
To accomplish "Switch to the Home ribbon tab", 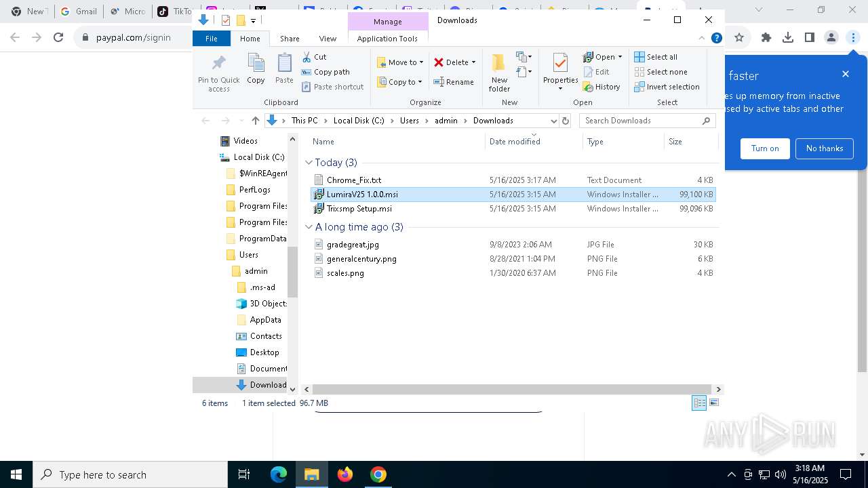I will 250,39.
